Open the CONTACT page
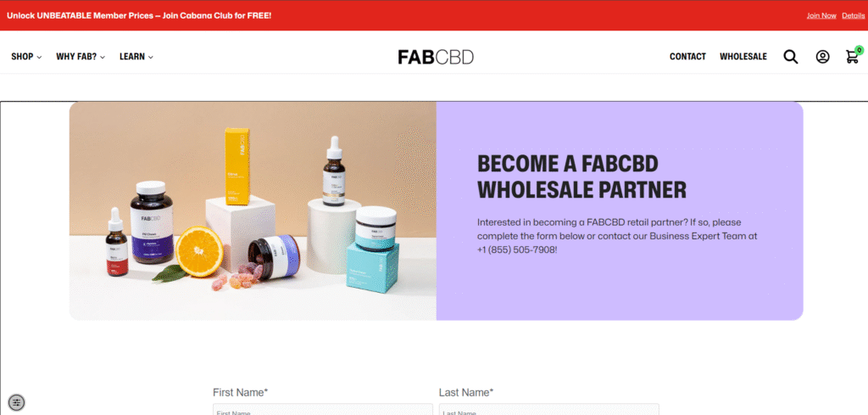Viewport: 868px width, 415px height. click(687, 57)
